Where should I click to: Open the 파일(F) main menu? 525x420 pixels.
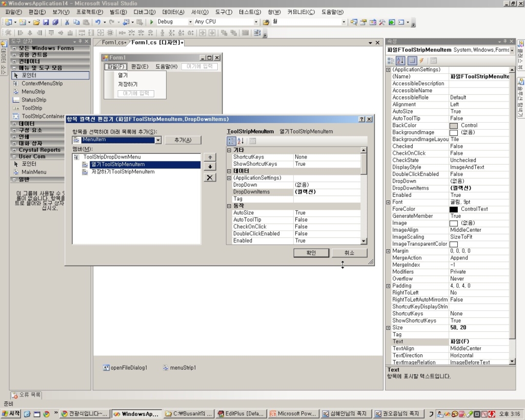(x=13, y=12)
